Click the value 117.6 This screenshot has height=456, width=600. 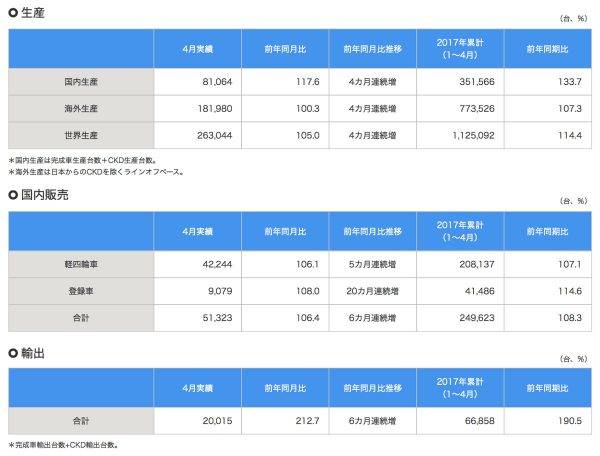tap(308, 82)
